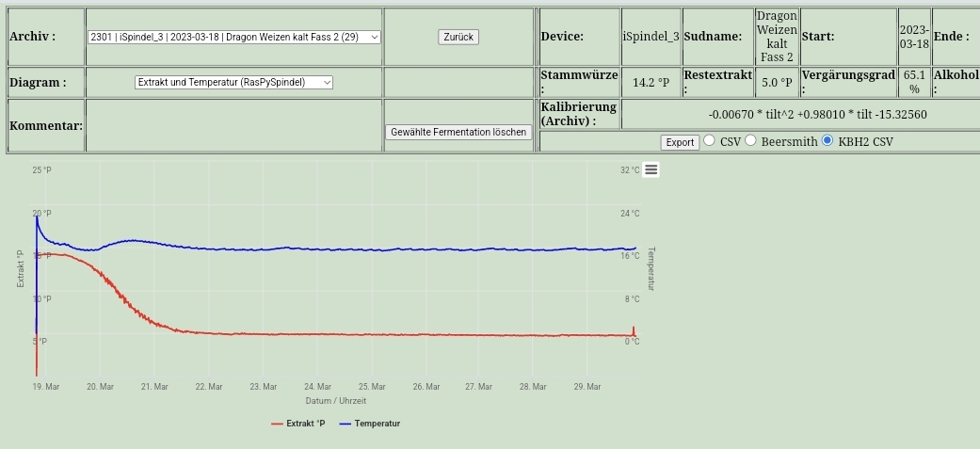Image resolution: width=980 pixels, height=449 pixels.
Task: Click the red Extrakt legend line marker
Action: tap(277, 424)
